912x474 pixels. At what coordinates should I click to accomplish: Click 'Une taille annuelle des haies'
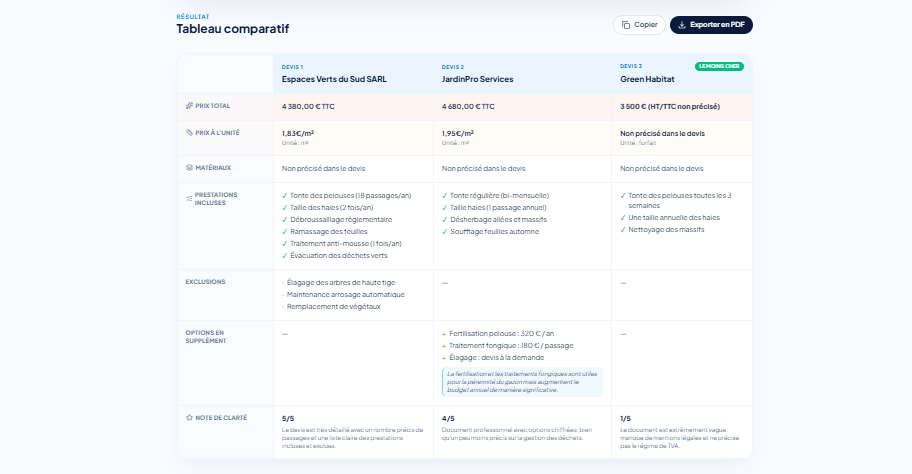pyautogui.click(x=674, y=218)
